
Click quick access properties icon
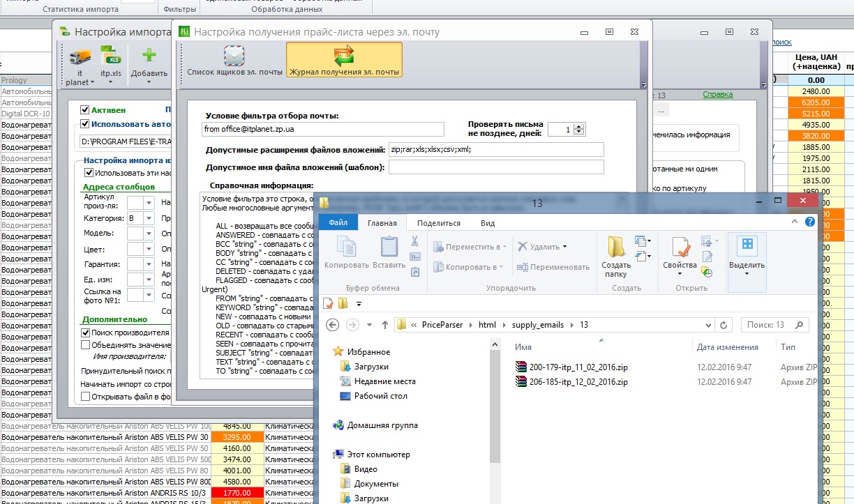(328, 303)
